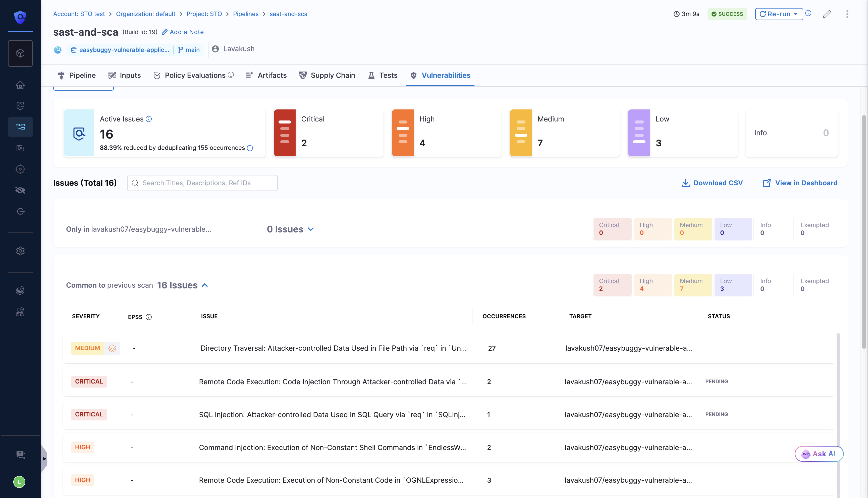Filter issues by the Low severity card
This screenshot has height=498, width=868.
[683, 133]
